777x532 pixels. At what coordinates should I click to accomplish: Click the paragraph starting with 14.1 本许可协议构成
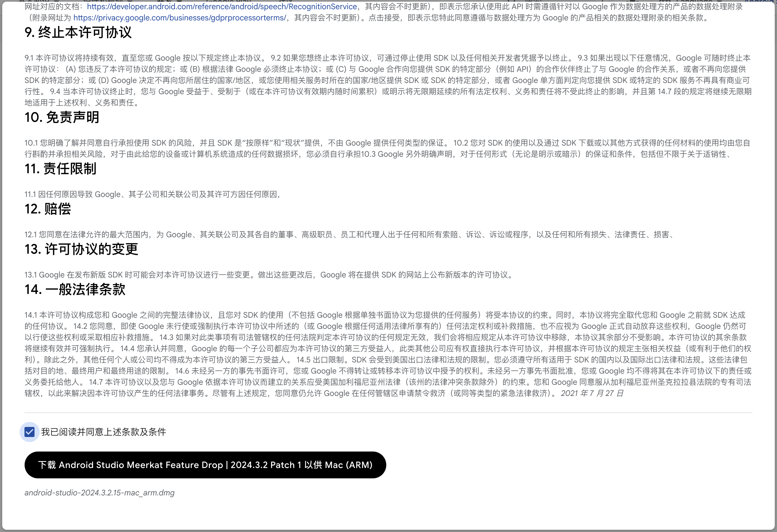click(x=388, y=354)
